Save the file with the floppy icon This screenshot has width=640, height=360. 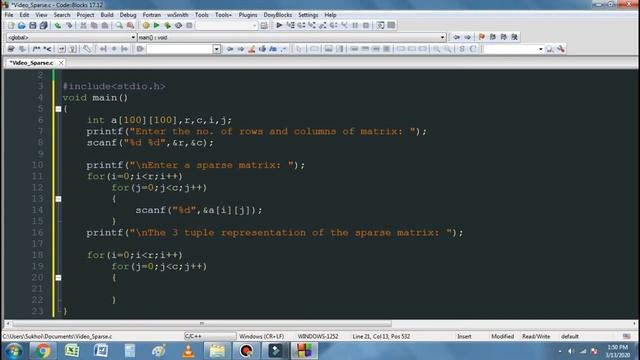[33, 25]
